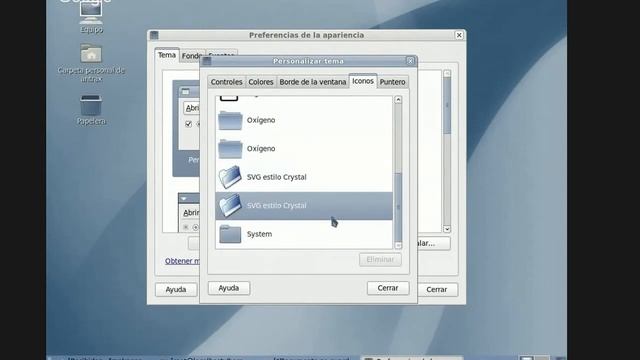Toggle the checkbox in theme preview thumbnail

[188, 124]
